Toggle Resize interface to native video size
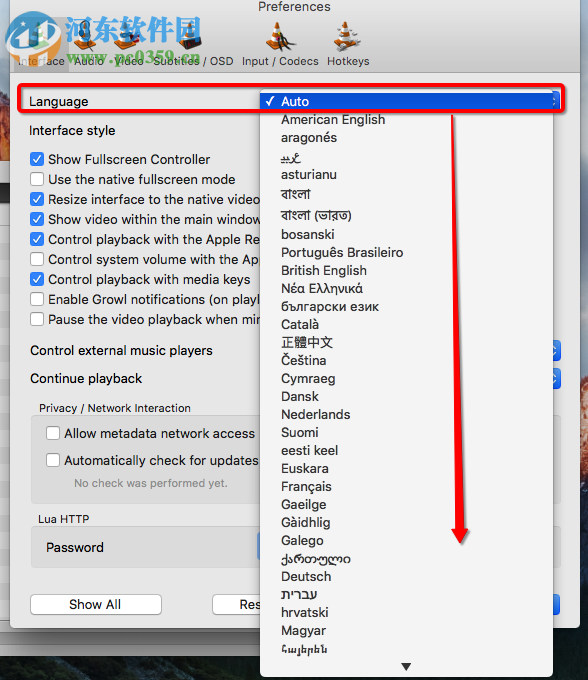This screenshot has width=588, height=680. (x=37, y=199)
